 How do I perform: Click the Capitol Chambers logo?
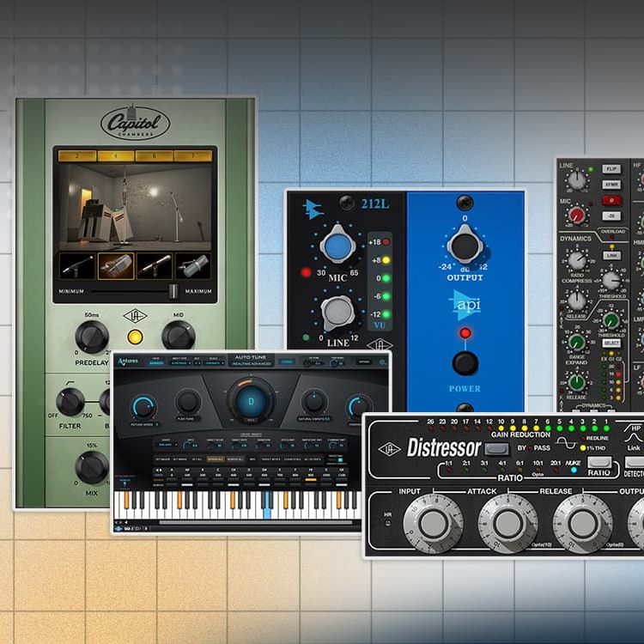[x=135, y=123]
